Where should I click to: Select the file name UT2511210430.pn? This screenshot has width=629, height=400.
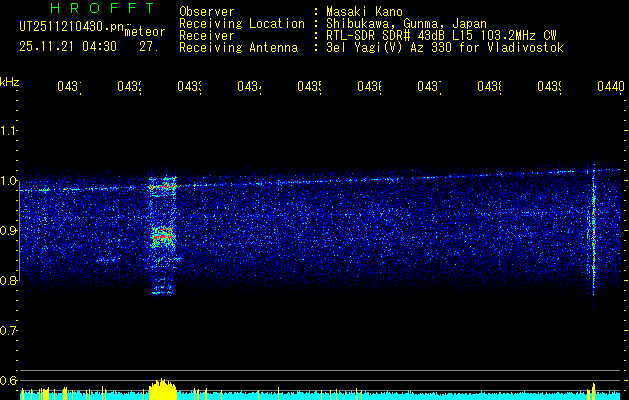click(71, 27)
